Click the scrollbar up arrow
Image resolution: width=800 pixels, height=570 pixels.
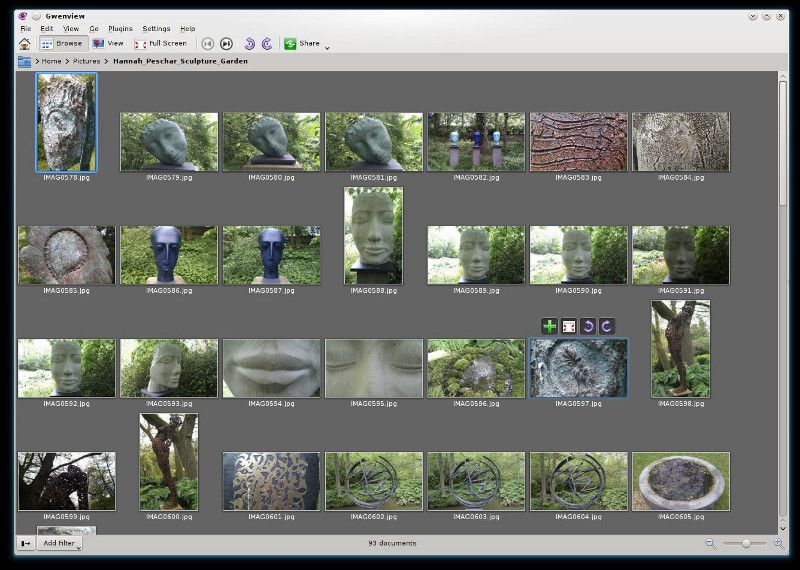click(783, 76)
